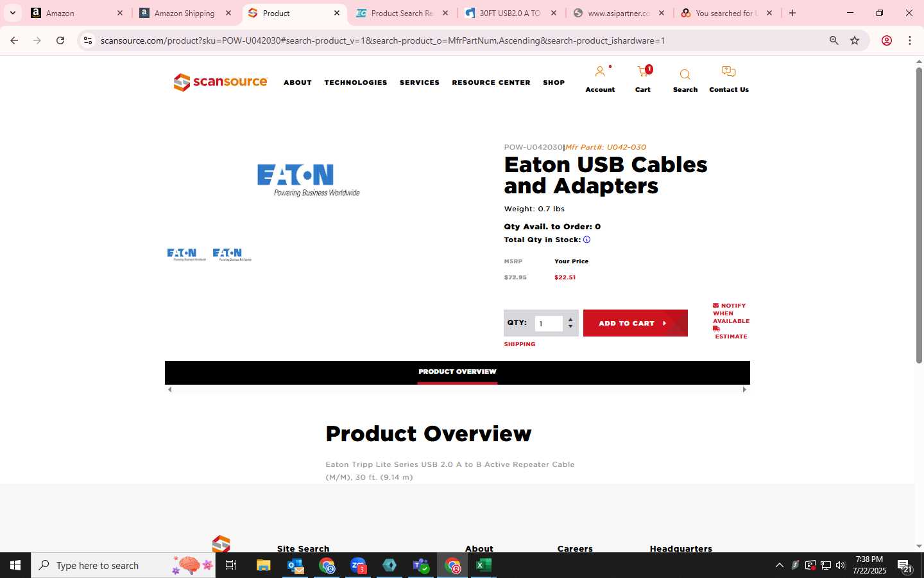Viewport: 924px width, 578px height.
Task: Bookmark this page with the star
Action: click(855, 40)
